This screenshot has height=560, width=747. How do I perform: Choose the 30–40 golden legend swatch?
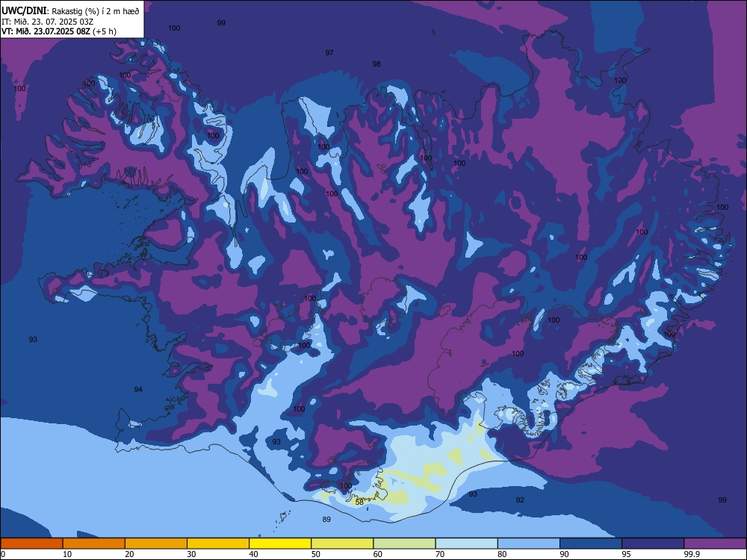pyautogui.click(x=218, y=544)
